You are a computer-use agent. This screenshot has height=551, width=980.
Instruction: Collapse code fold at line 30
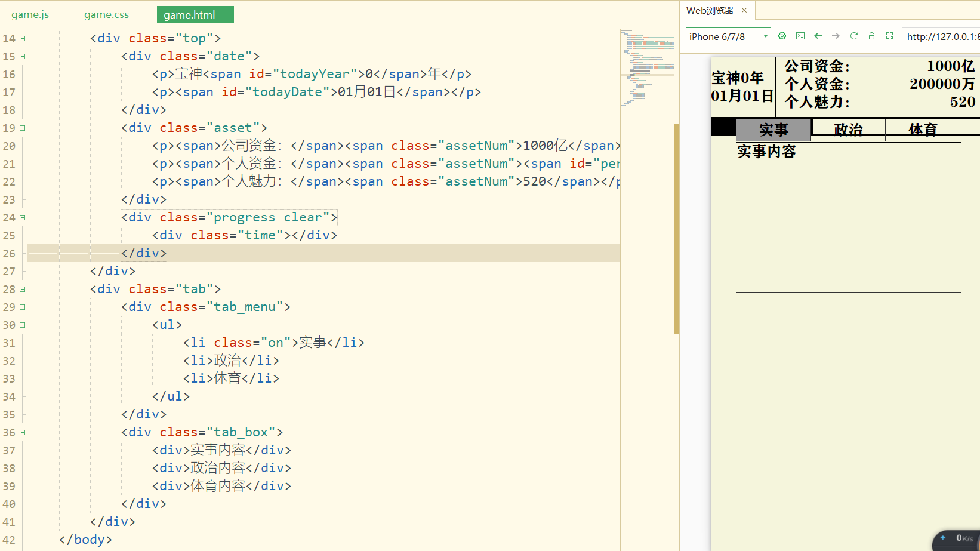(x=23, y=325)
